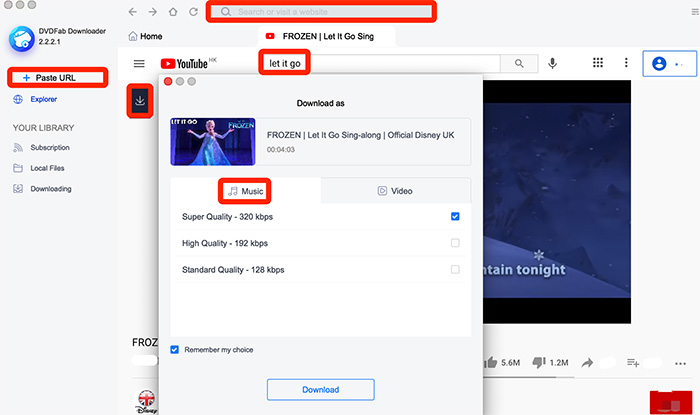Close the Download as dialog

click(x=168, y=81)
